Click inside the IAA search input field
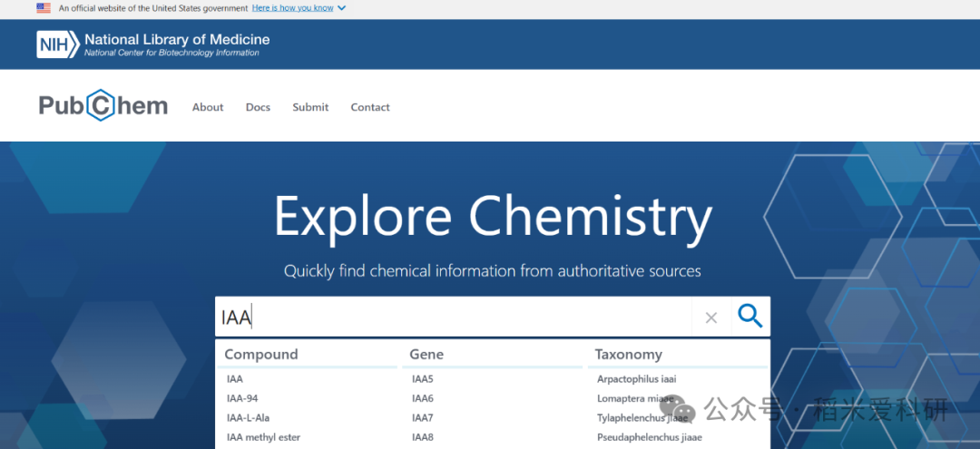 click(x=454, y=317)
